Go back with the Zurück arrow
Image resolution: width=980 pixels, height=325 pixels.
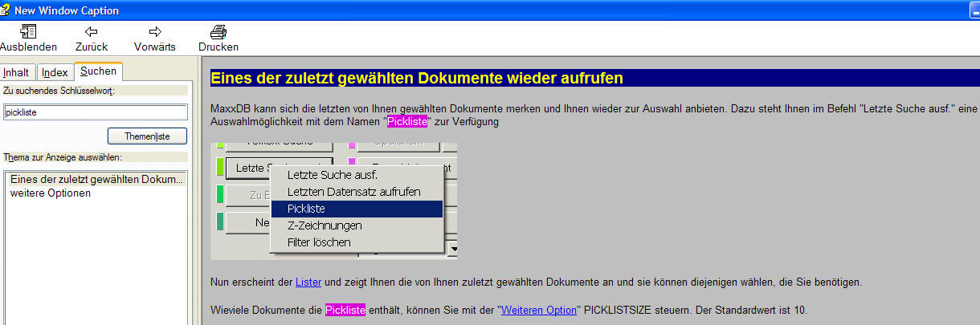point(92,39)
